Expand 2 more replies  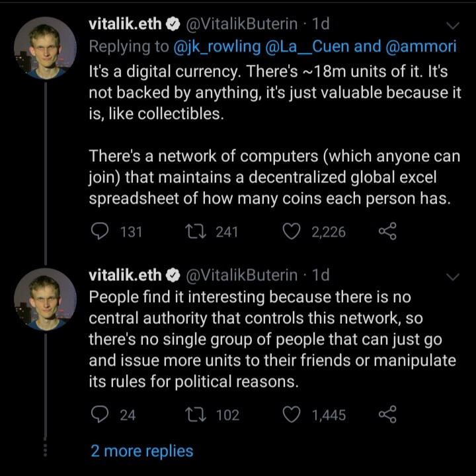coord(141,451)
